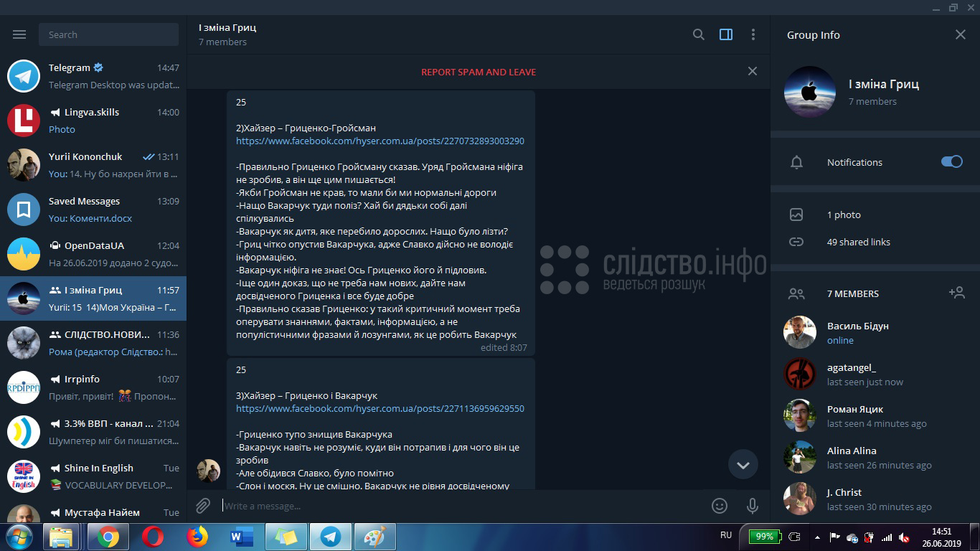Switch to Paint in taskbar
Image resolution: width=980 pixels, height=551 pixels.
point(375,537)
